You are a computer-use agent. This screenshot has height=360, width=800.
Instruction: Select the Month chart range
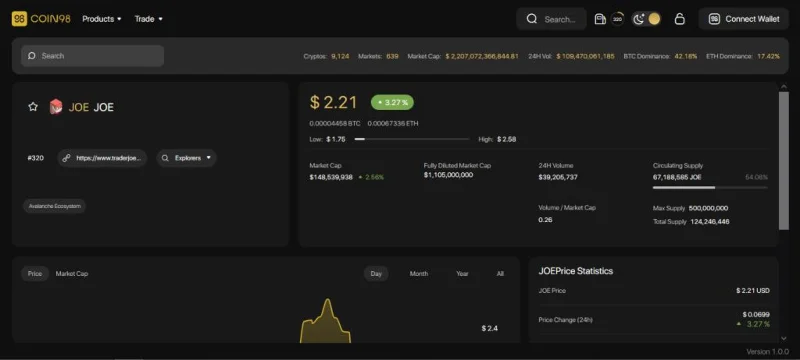419,274
